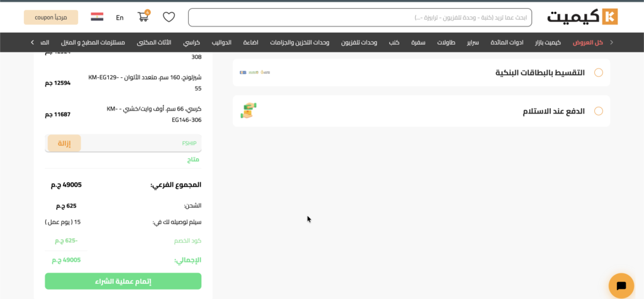This screenshot has height=299, width=644.
Task: Open كنب category
Action: coord(394,43)
